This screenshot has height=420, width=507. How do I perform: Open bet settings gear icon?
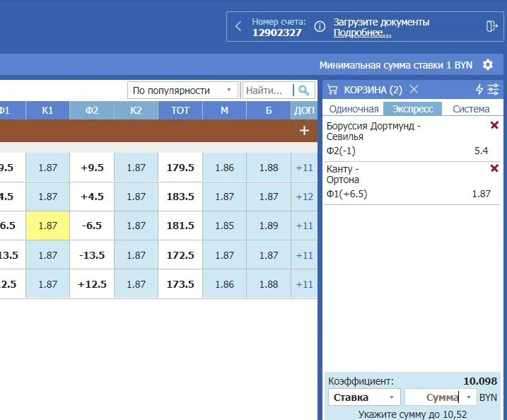pos(487,65)
